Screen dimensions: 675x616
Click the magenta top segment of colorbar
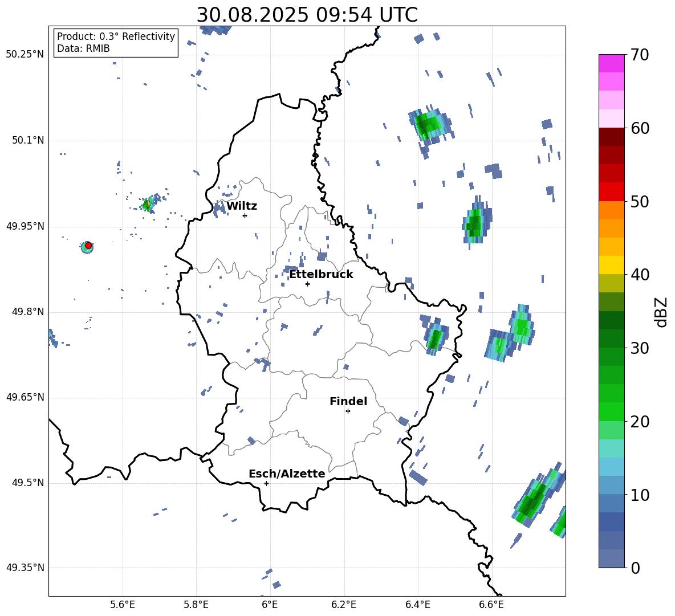pyautogui.click(x=611, y=63)
